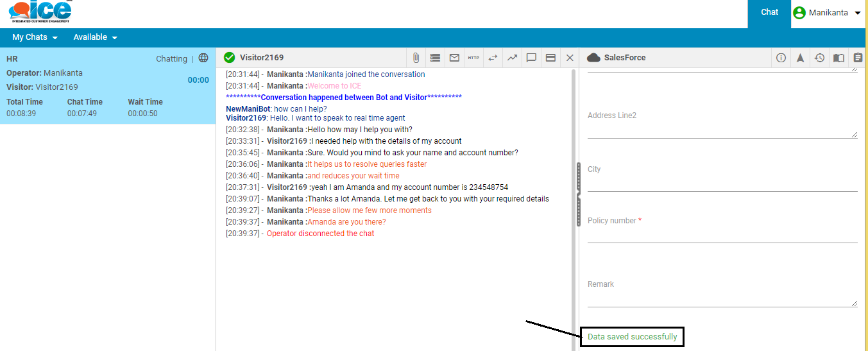The height and width of the screenshot is (351, 868).
Task: Expand the My Chats dropdown
Action: pyautogui.click(x=35, y=37)
